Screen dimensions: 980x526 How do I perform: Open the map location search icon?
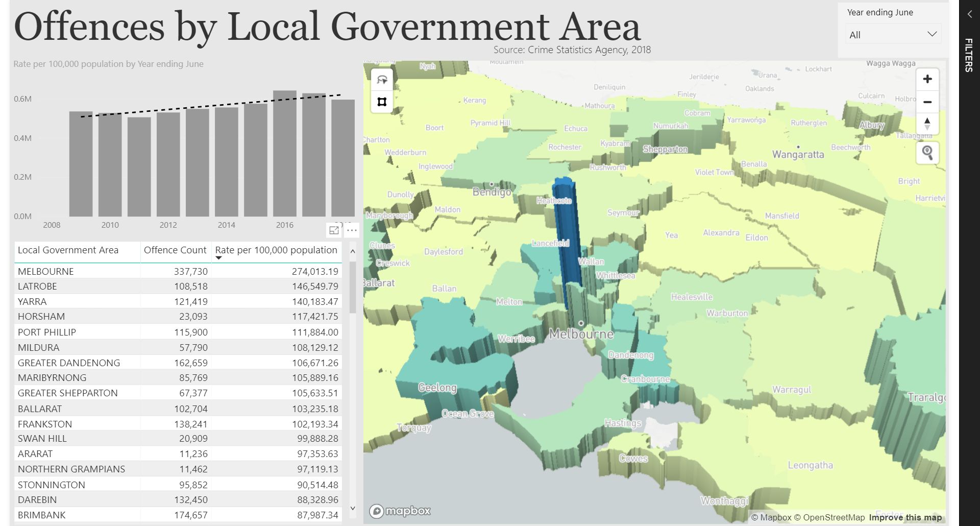927,153
